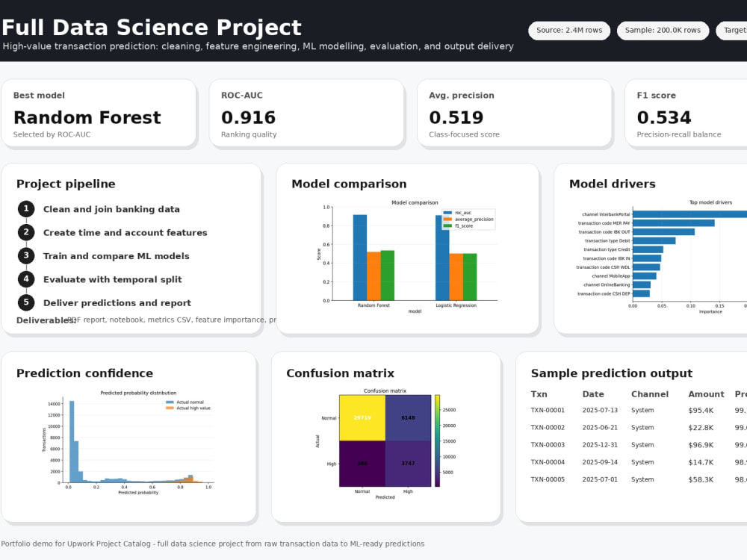Click the 'Selected by ROC-AUC' caption
747x560 pixels.
52,134
